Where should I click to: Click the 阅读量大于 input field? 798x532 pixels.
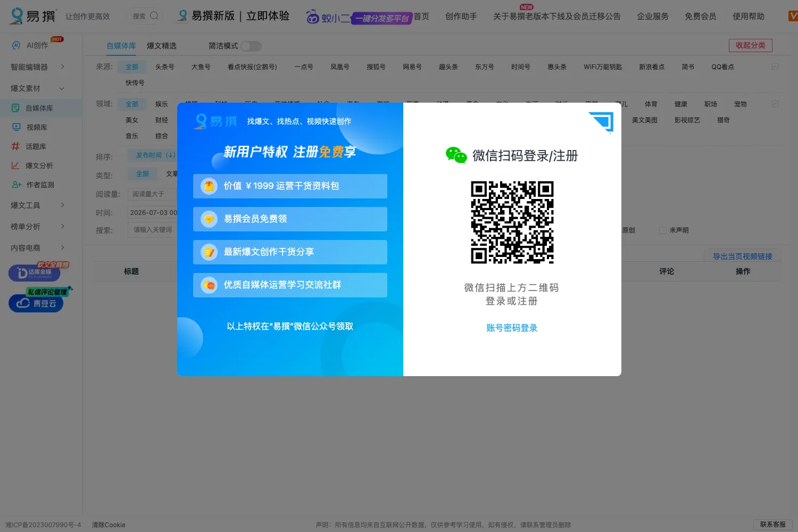(x=153, y=194)
